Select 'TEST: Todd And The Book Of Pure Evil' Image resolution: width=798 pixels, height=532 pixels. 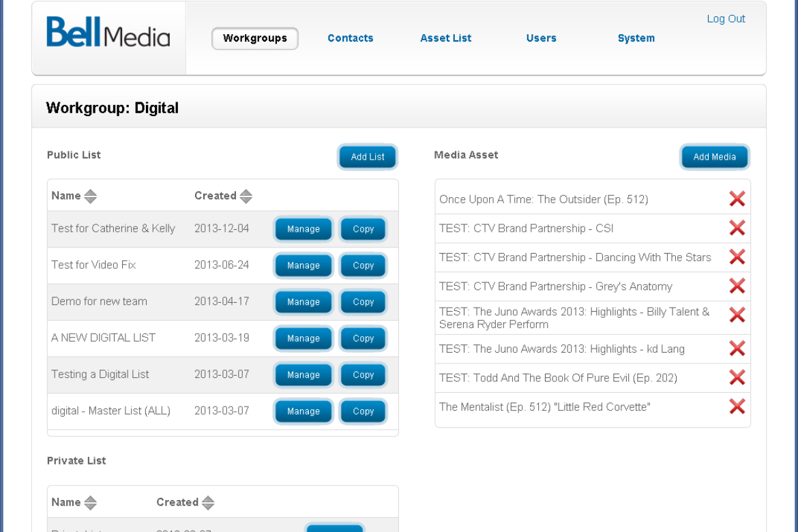click(x=559, y=379)
